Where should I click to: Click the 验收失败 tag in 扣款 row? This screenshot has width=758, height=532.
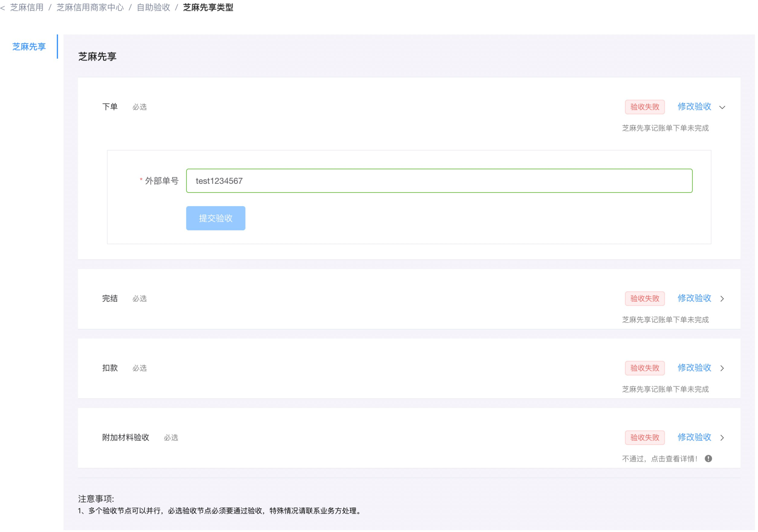coord(645,368)
